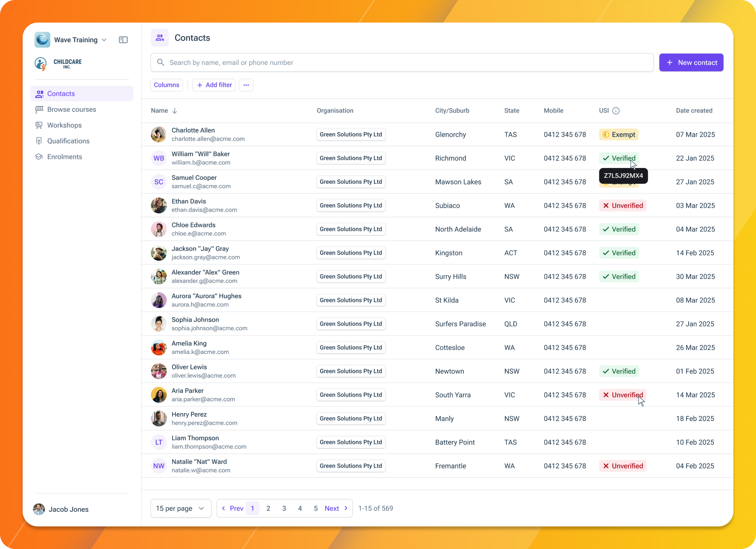The image size is (756, 549).
Task: Open Amelia King contact name
Action: tap(189, 343)
